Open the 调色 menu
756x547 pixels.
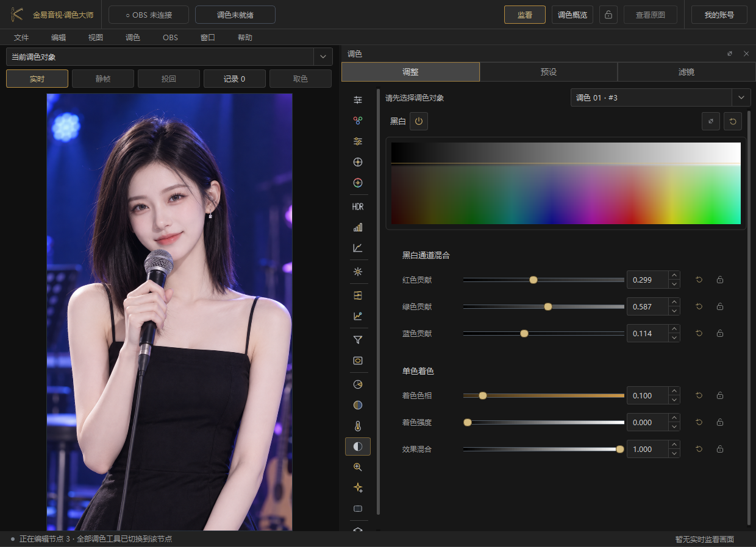[133, 38]
